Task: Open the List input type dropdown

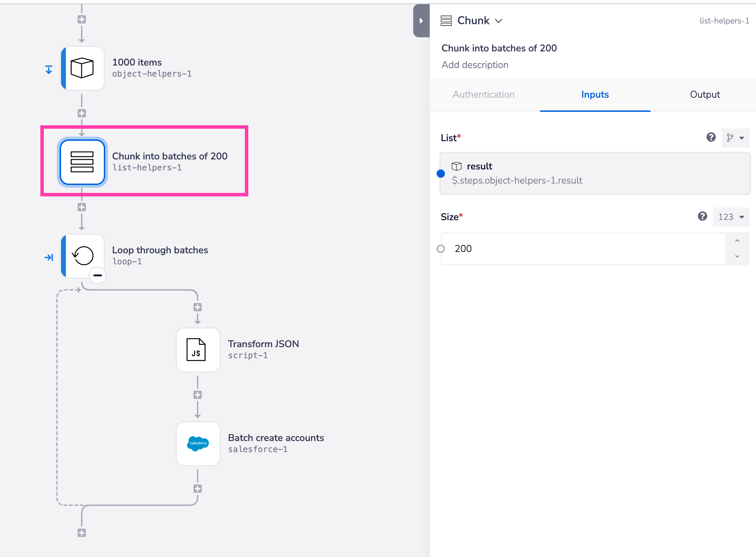Action: pos(735,138)
